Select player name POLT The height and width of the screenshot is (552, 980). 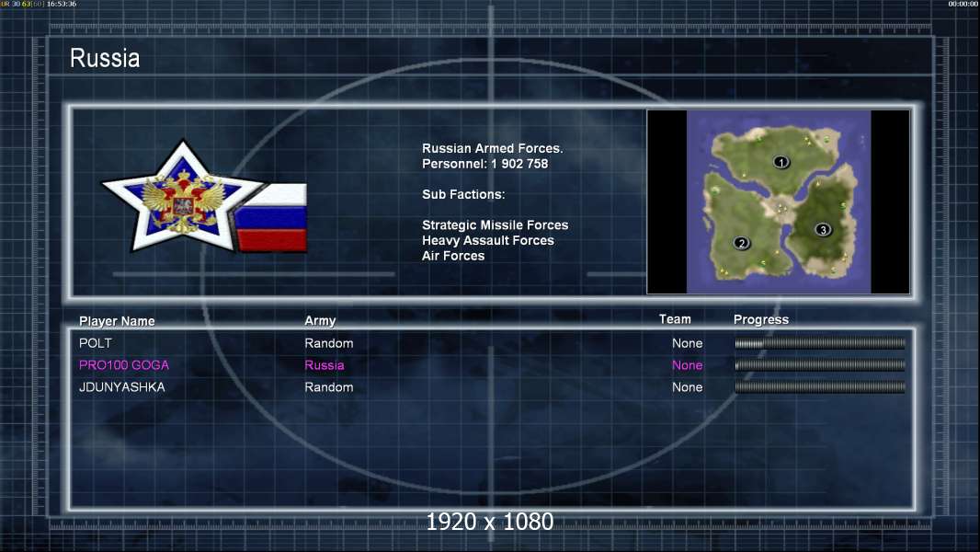pos(96,343)
